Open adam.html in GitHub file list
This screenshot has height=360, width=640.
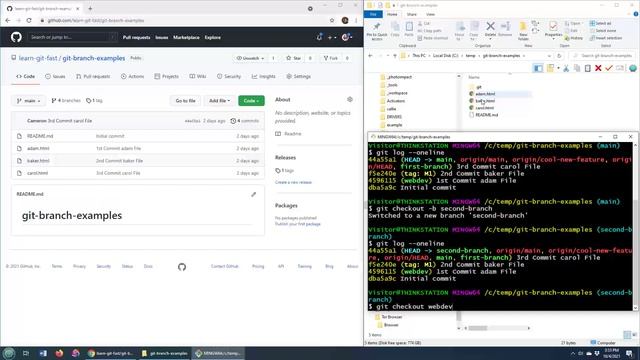coord(38,149)
